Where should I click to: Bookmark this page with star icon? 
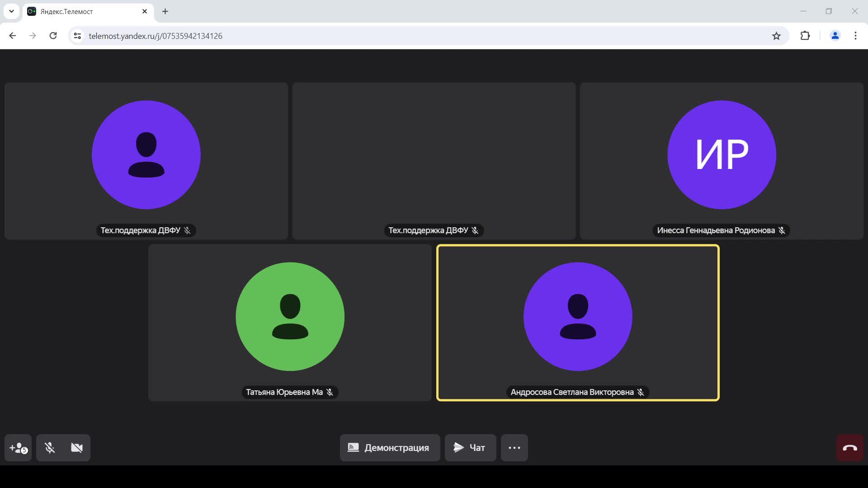point(776,36)
